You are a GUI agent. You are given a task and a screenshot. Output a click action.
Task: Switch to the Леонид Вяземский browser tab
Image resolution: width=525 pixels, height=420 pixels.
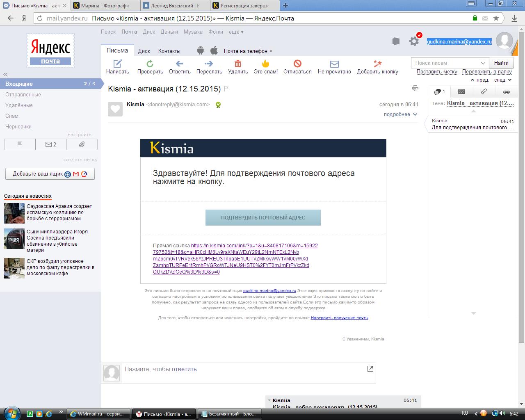click(175, 5)
